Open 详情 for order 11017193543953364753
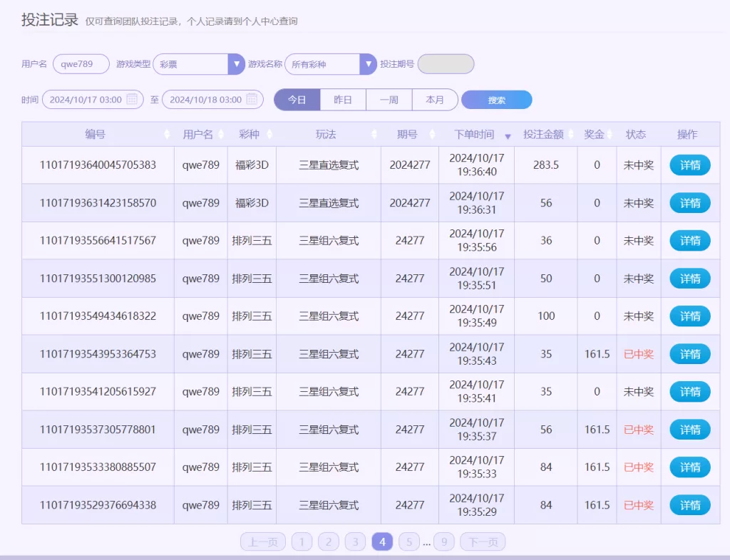 690,354
